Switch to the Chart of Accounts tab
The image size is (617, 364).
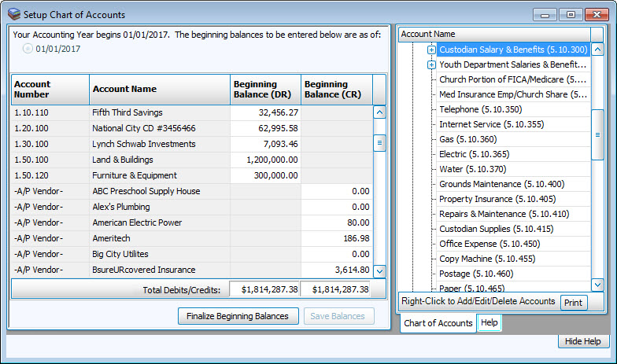[x=438, y=323]
